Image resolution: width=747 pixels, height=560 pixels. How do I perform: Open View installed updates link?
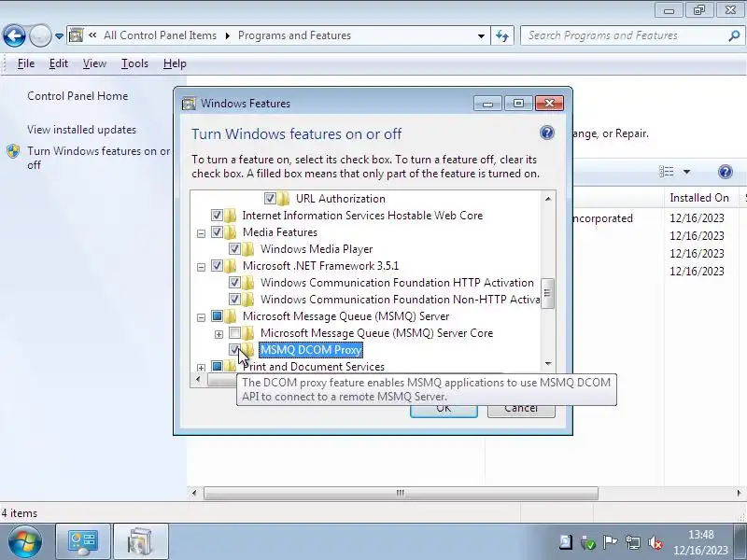tap(81, 130)
